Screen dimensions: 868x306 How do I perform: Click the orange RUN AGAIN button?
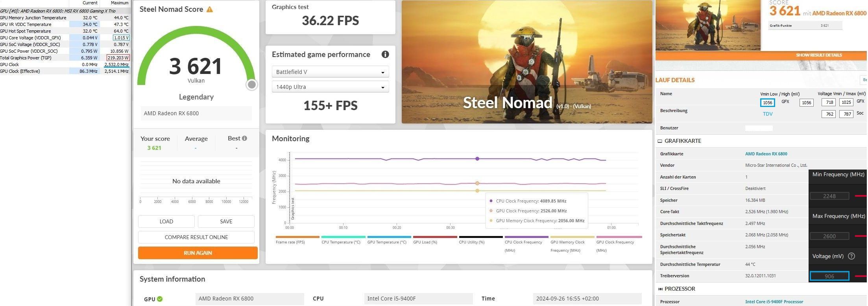click(x=198, y=253)
